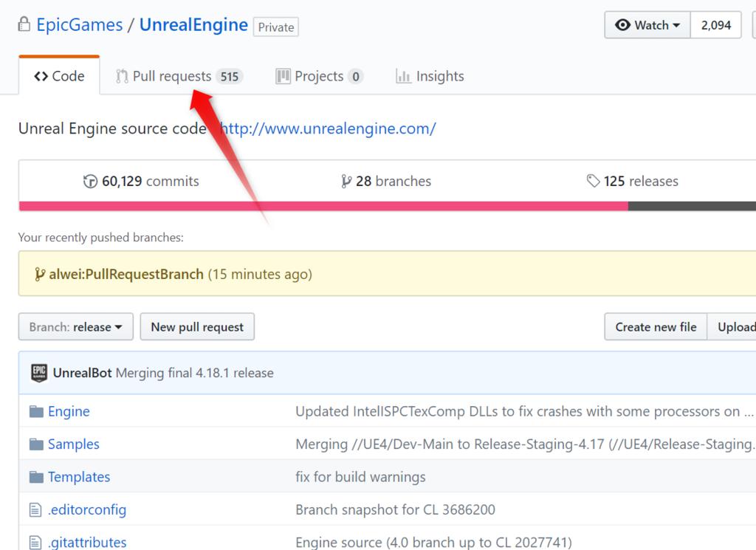Click the Code tab brackets icon
Screen dimensions: 756x550
click(41, 76)
